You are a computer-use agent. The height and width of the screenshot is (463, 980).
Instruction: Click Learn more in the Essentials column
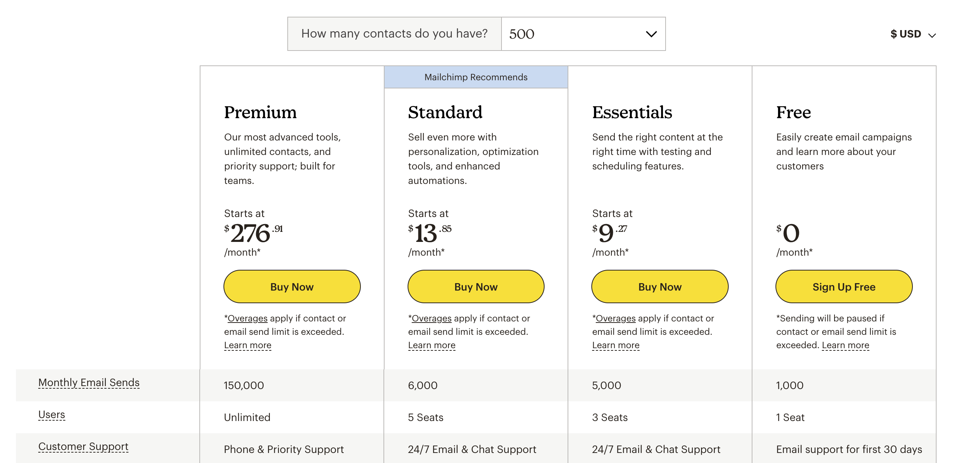615,344
